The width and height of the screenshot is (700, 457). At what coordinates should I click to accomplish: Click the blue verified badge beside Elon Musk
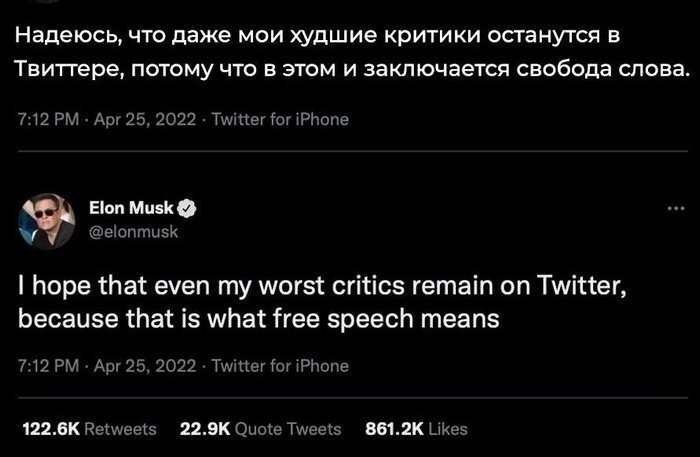187,208
